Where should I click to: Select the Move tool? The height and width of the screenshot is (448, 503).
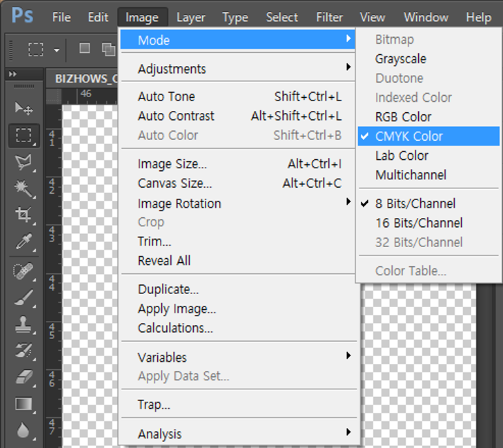(23, 108)
